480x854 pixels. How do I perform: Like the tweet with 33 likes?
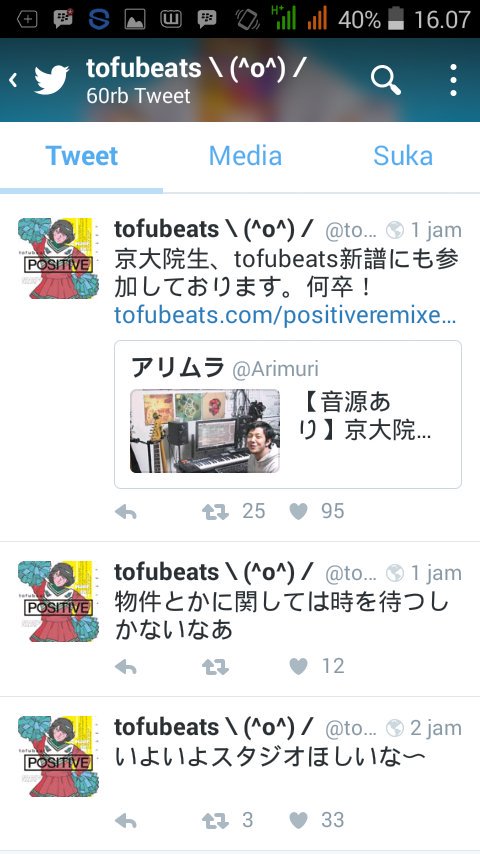coord(298,820)
